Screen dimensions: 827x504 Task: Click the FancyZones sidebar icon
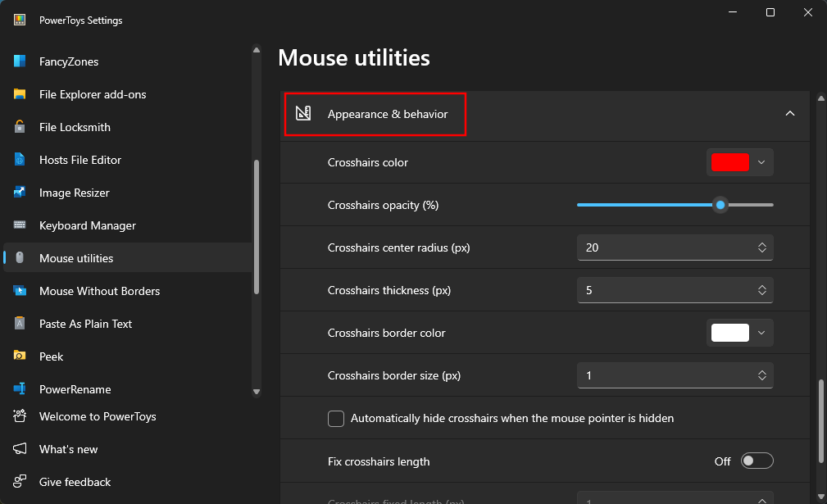coord(20,61)
